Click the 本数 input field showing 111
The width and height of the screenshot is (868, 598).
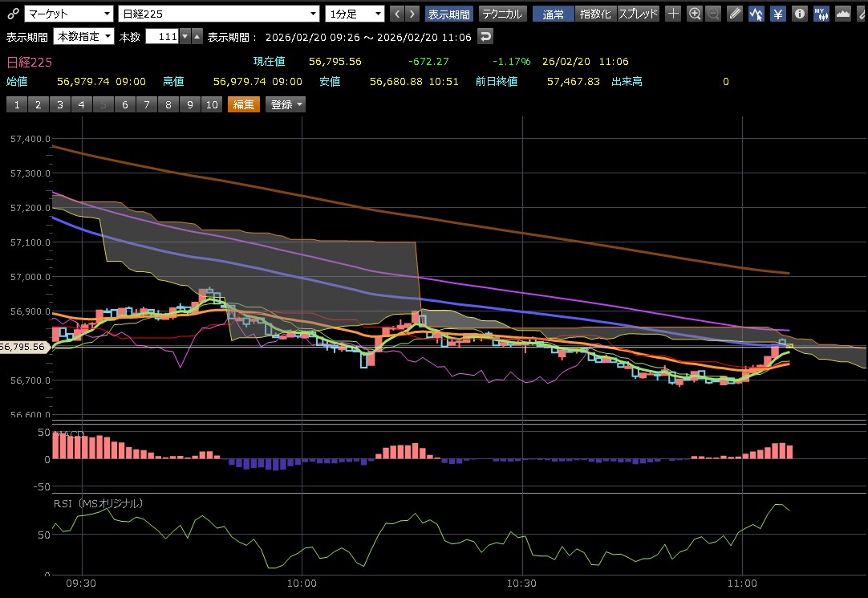[161, 37]
